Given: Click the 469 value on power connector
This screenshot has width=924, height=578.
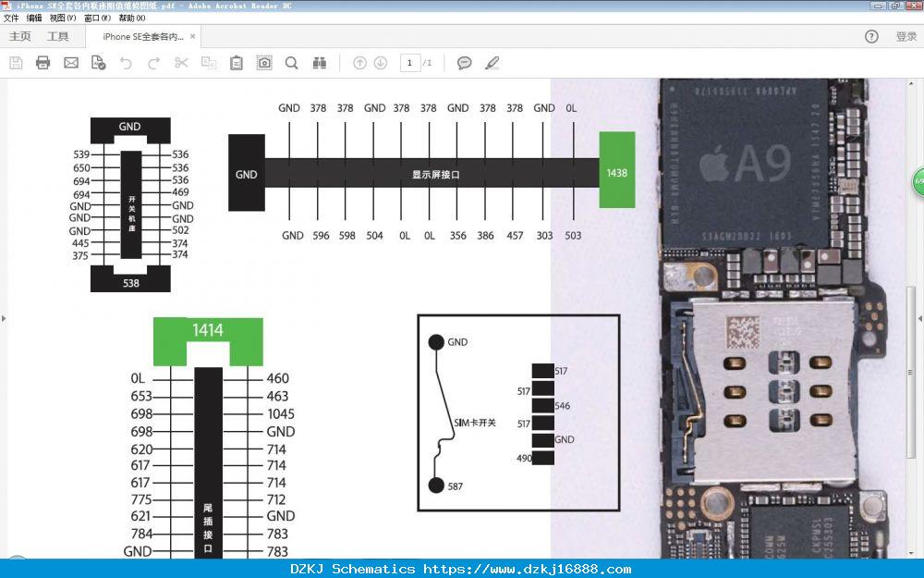Looking at the screenshot, I should click(180, 192).
